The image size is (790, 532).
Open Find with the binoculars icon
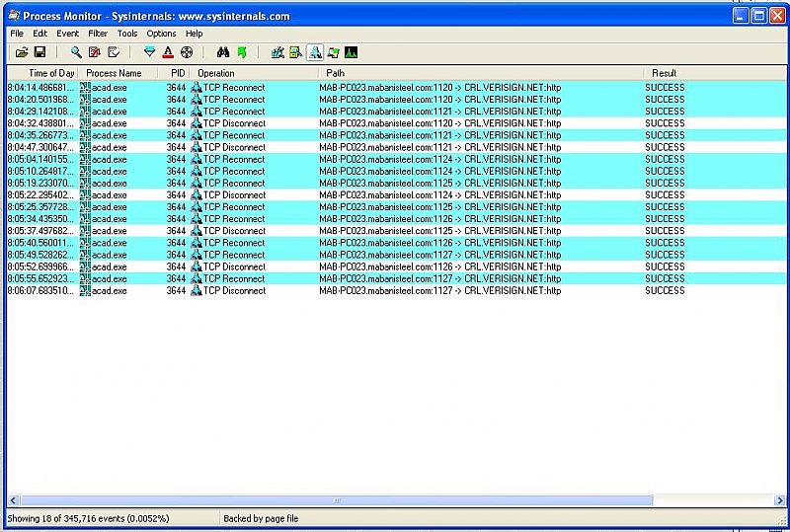pyautogui.click(x=223, y=52)
